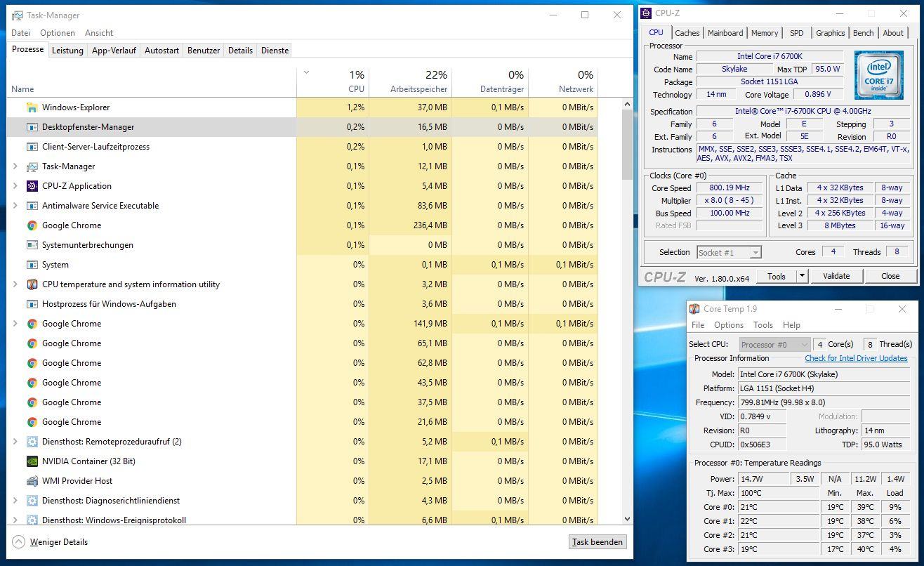Click the Chrome icon using 236,4 MB
The width and height of the screenshot is (924, 566).
coord(32,225)
